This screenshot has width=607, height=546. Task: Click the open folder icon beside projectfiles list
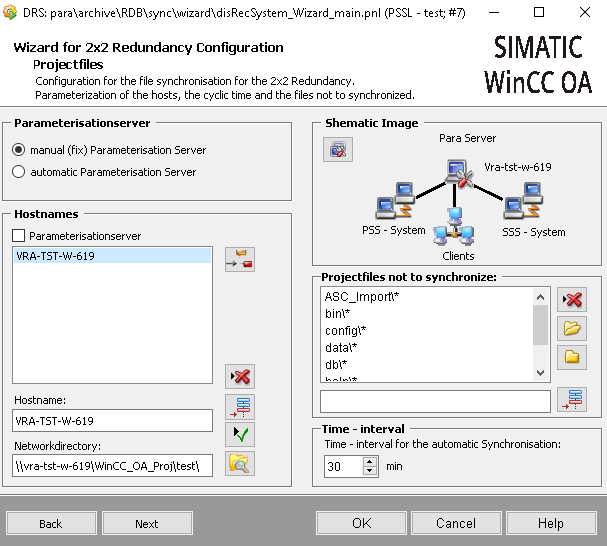572,328
